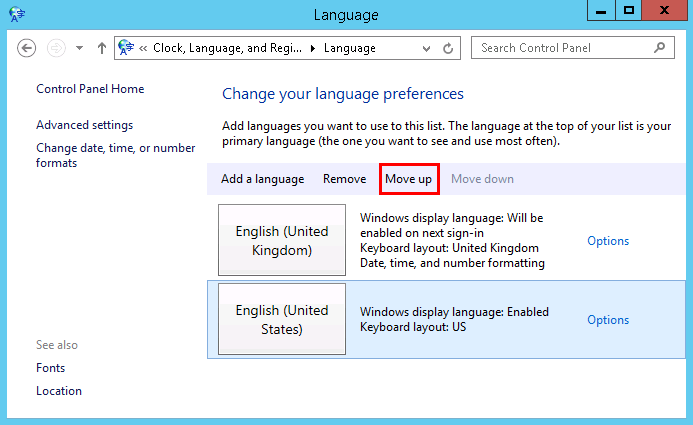This screenshot has height=425, width=693.
Task: Click Move up button
Action: [x=409, y=179]
